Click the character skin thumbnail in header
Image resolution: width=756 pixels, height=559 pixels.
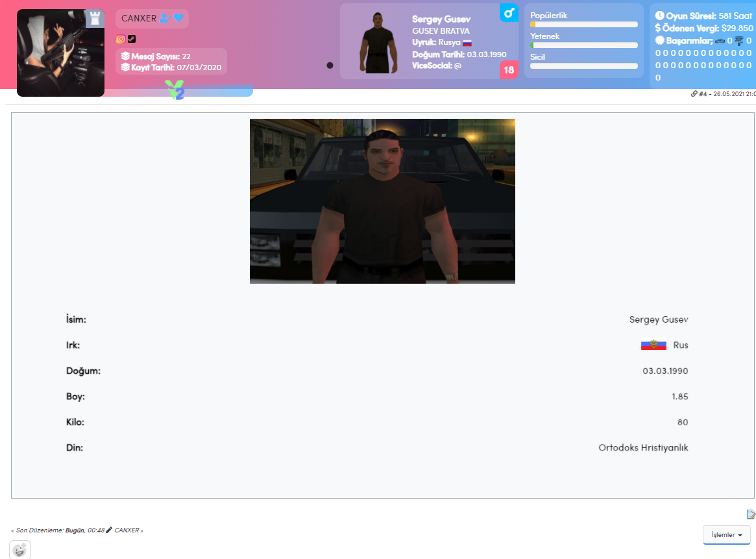pos(379,42)
